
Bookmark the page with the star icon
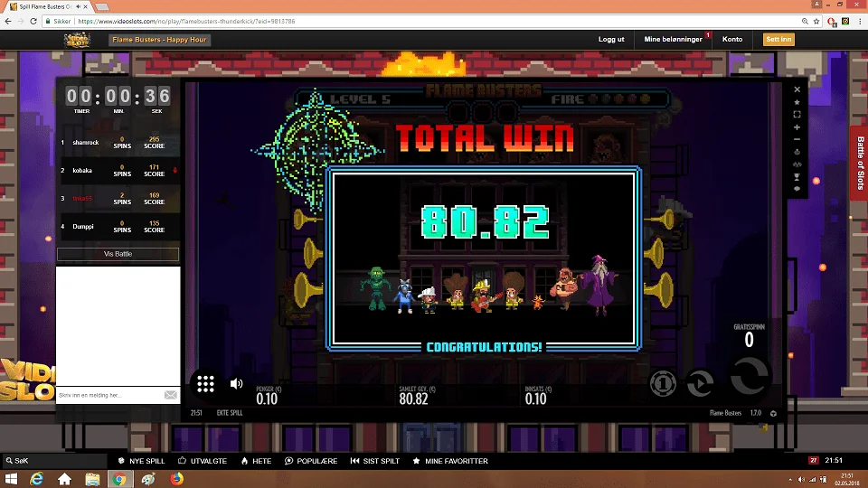(816, 21)
